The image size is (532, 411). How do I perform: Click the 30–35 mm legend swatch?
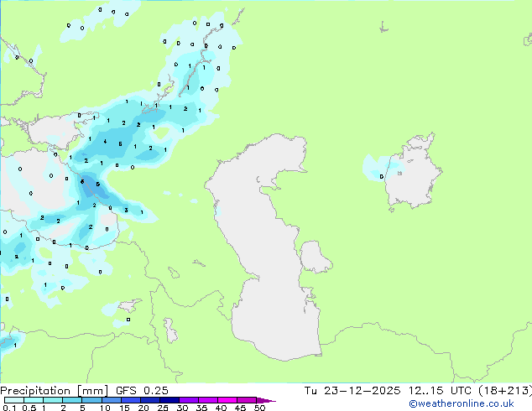pyautogui.click(x=188, y=400)
